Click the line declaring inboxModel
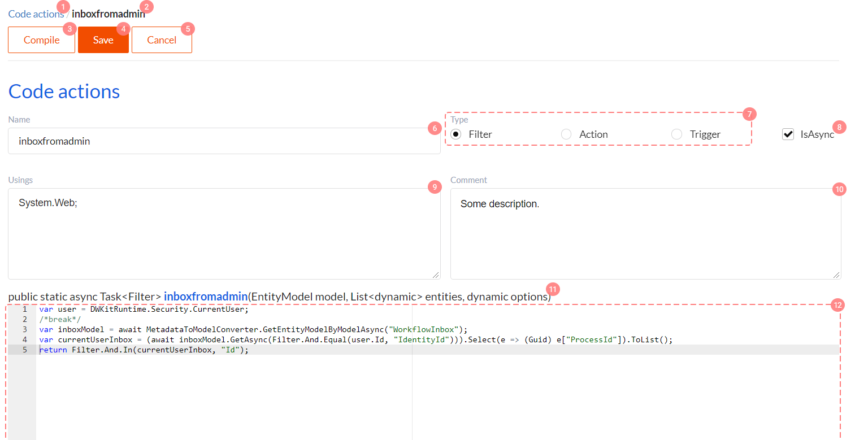868x440 pixels. [253, 330]
